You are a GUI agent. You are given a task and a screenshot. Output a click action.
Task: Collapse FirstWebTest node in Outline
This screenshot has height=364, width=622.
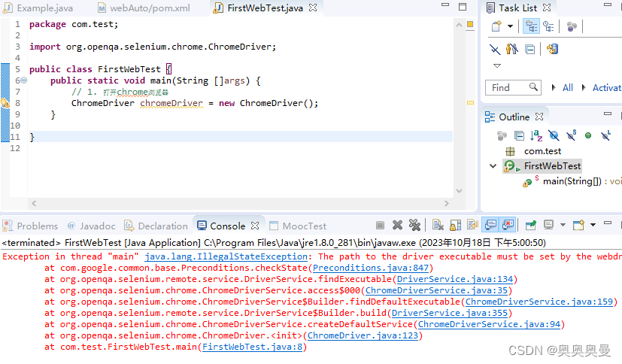[x=493, y=166]
